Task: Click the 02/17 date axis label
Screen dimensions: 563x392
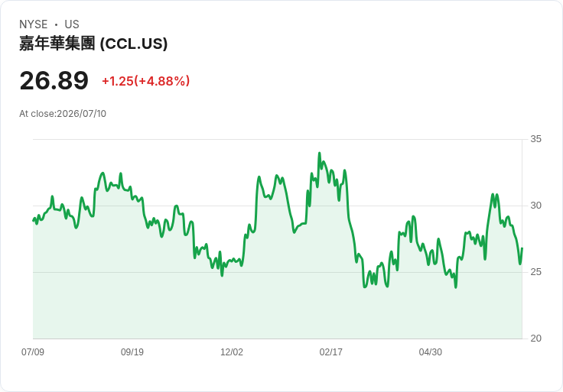Action: pos(330,352)
